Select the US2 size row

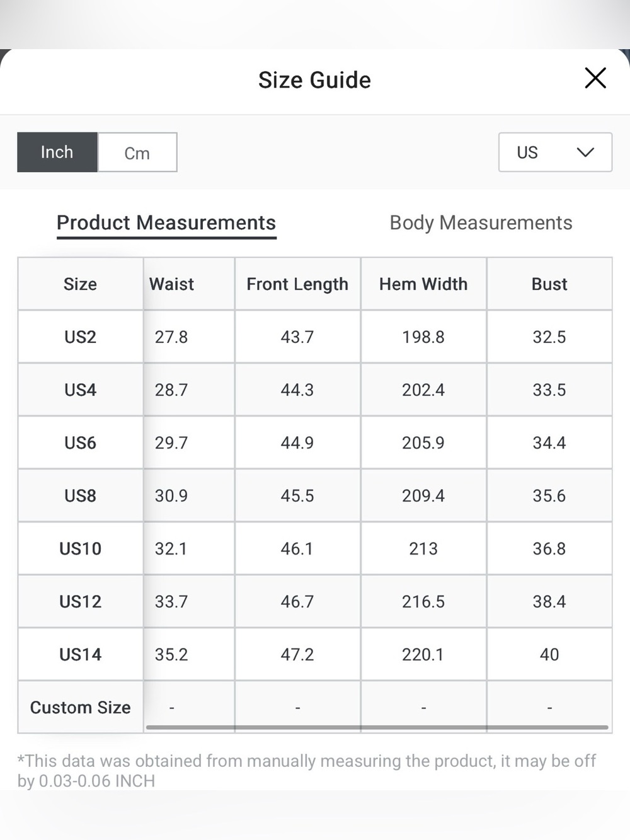click(x=315, y=337)
